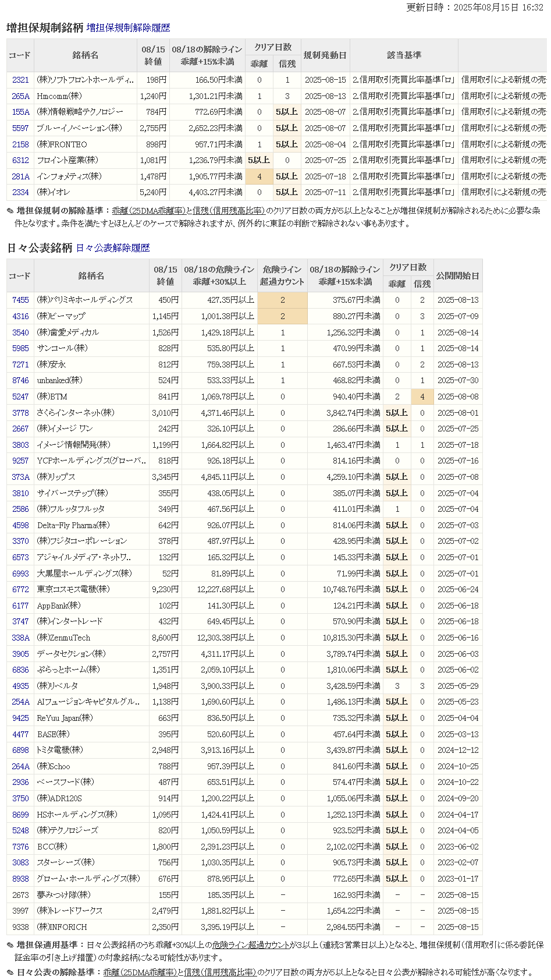Open stock code 9425 link
This screenshot has height=980, width=551.
pos(20,718)
